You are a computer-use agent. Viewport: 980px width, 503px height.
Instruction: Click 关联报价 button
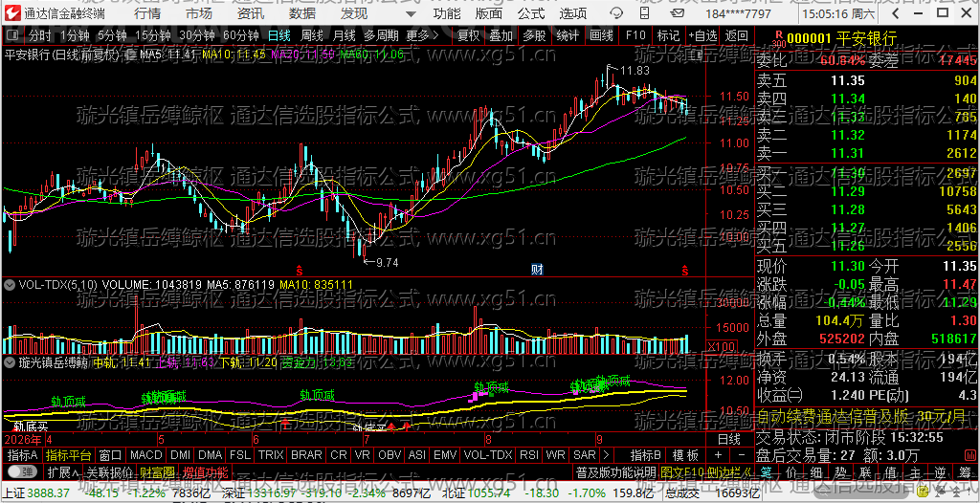[x=109, y=471]
